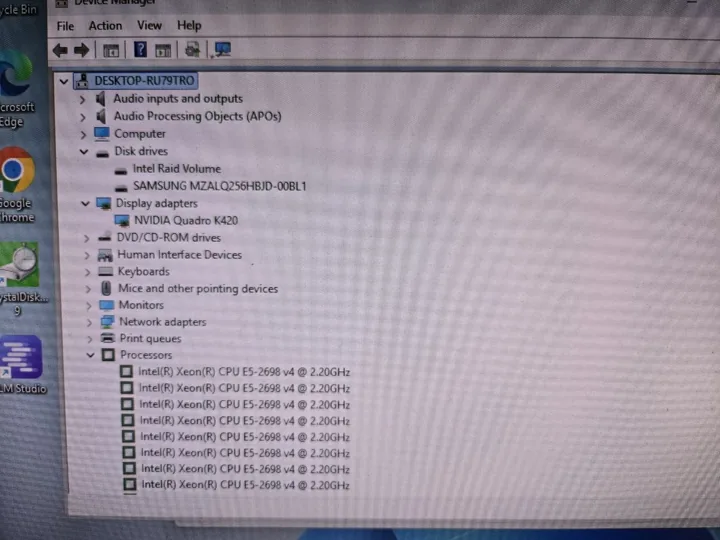
Task: Click the Google Chrome desktop shortcut
Action: point(17,185)
